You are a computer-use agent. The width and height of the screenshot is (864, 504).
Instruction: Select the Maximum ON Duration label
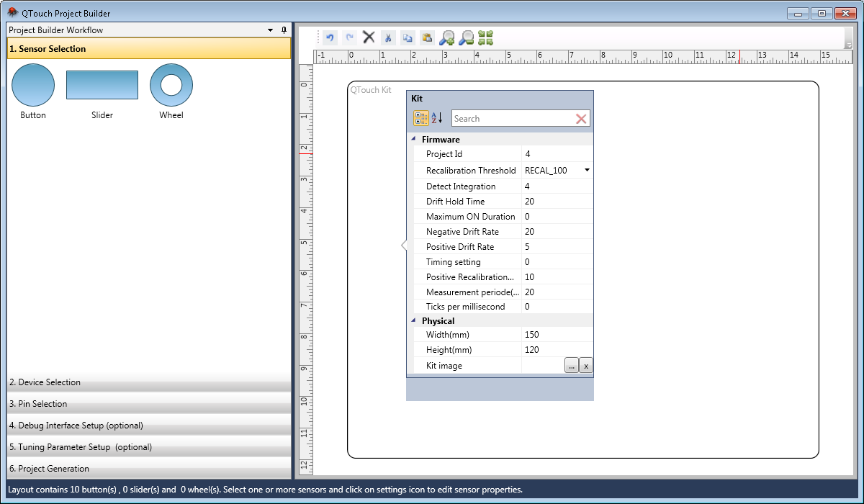coord(471,217)
